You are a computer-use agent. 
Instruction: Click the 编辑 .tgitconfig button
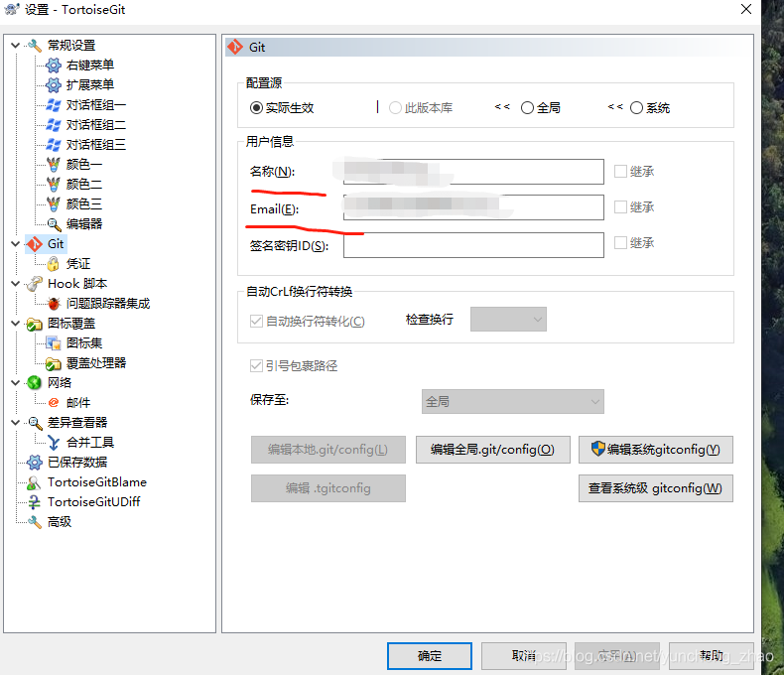(328, 488)
